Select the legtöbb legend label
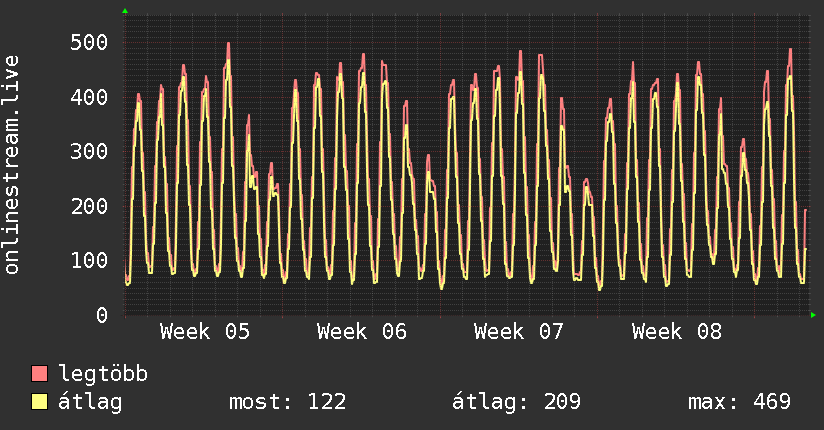The image size is (824, 430). click(x=103, y=374)
